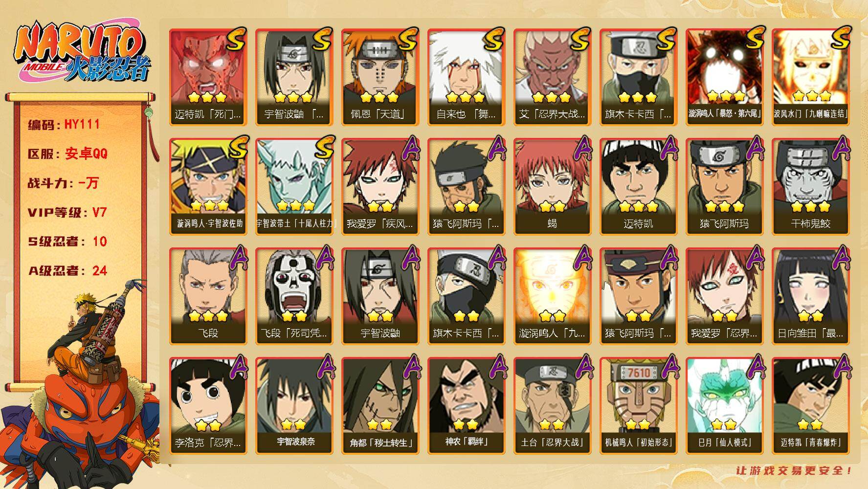
Task: Open the 机械鸣人「初始形态」card
Action: point(638,405)
